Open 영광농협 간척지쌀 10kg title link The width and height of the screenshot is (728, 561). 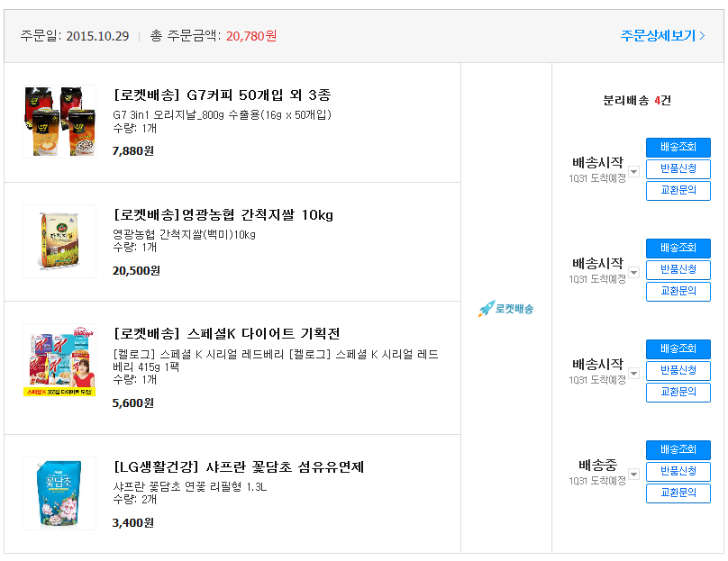[x=223, y=214]
